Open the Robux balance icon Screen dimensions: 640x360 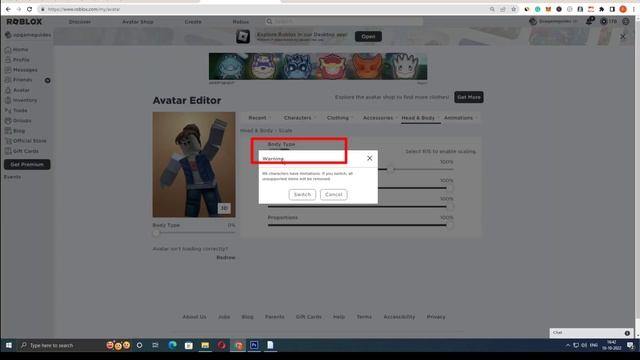tap(604, 21)
